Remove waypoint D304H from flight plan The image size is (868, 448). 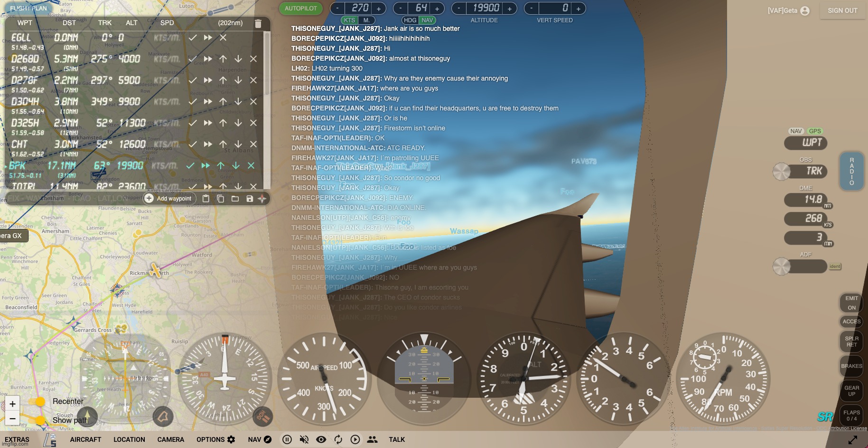[x=253, y=101]
